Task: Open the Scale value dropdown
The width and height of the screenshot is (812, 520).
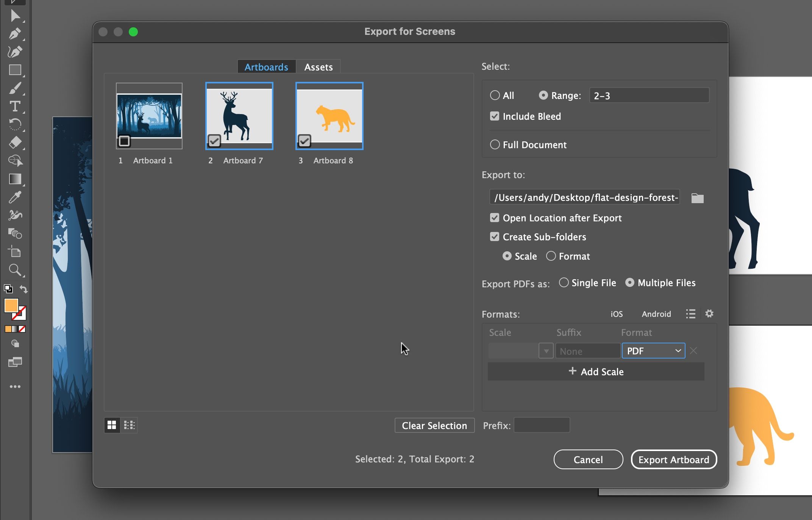Action: pos(545,351)
